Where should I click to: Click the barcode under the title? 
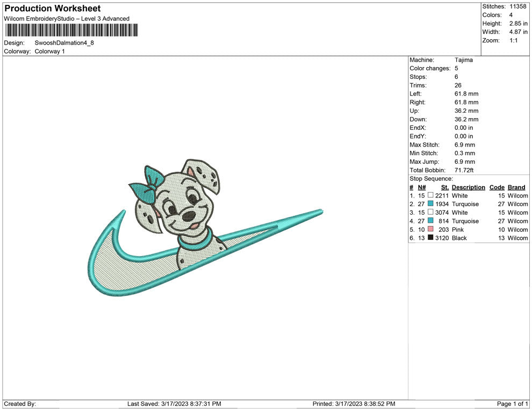click(x=71, y=30)
